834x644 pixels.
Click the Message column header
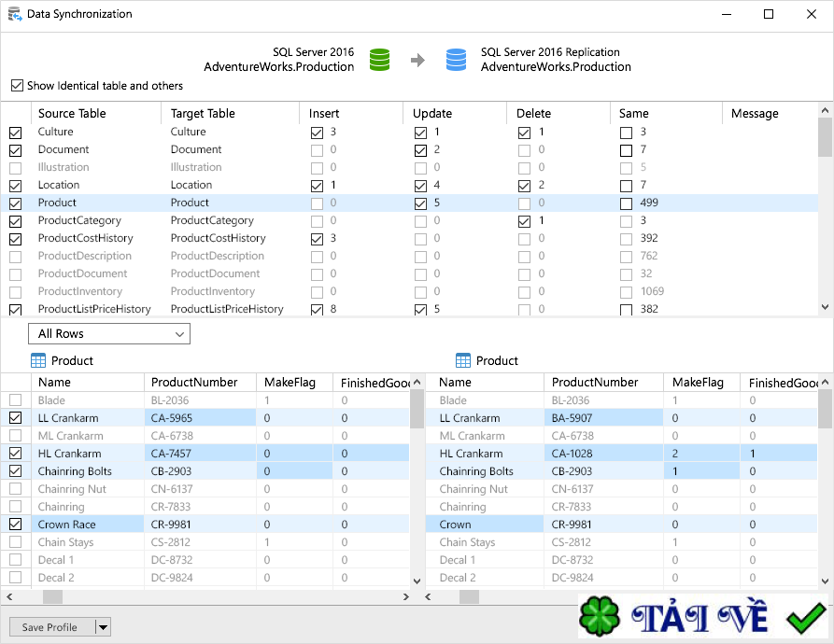(770, 113)
